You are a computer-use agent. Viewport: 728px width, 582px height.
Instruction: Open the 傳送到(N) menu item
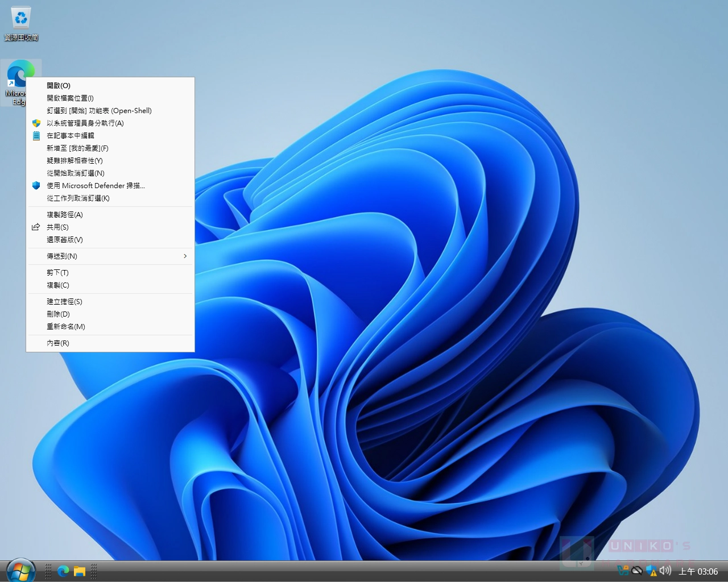click(x=110, y=256)
